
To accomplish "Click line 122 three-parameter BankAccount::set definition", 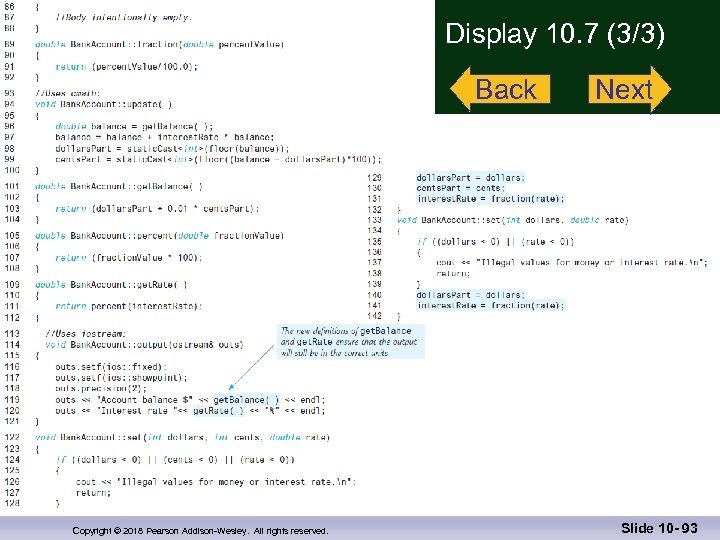I will [182, 438].
